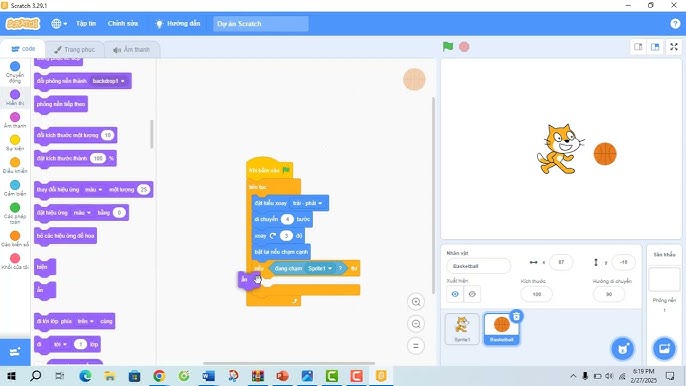The image size is (686, 386).
Task: Open the choose a backdrop button
Action: pyautogui.click(x=664, y=349)
